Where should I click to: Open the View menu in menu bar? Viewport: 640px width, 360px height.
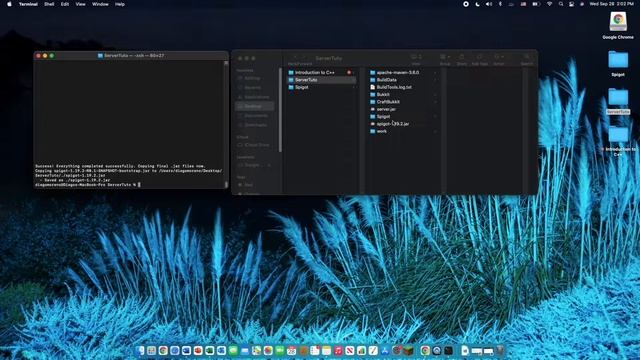pos(80,4)
